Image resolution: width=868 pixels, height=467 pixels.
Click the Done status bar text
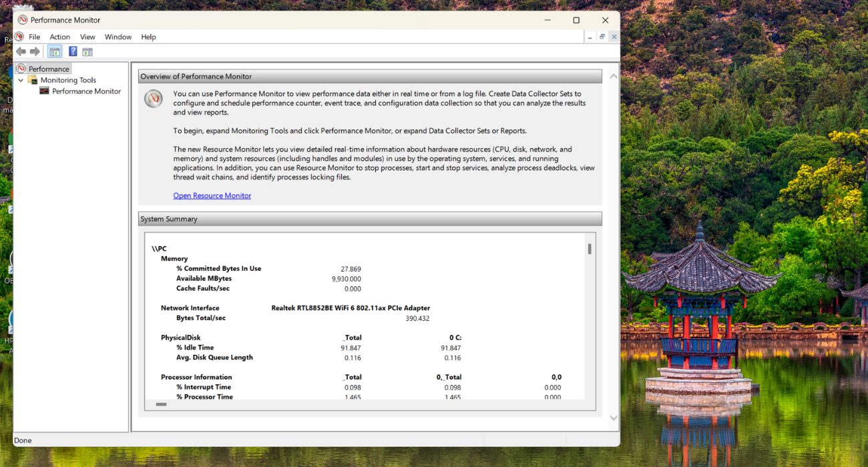(23, 440)
